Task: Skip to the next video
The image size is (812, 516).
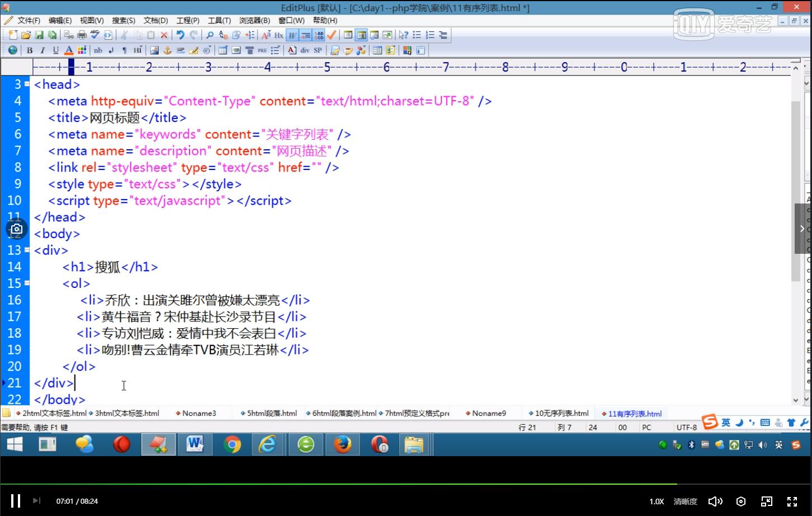Action: pos(36,501)
